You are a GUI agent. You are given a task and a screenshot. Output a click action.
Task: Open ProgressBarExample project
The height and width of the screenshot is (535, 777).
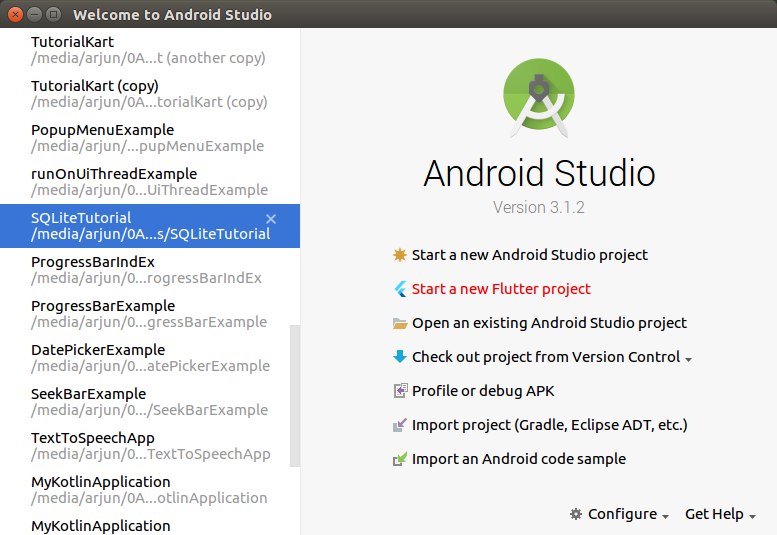[x=150, y=314]
